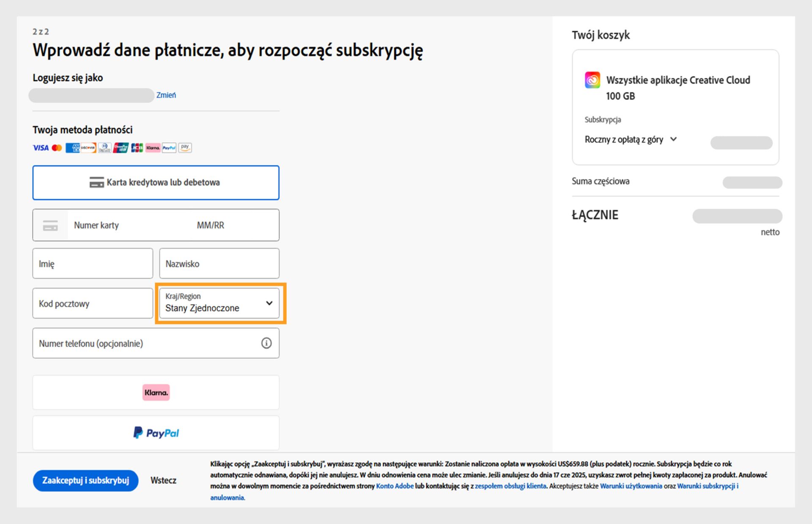Click the JCB logo icon
Screen dimensions: 812x524
(x=137, y=148)
